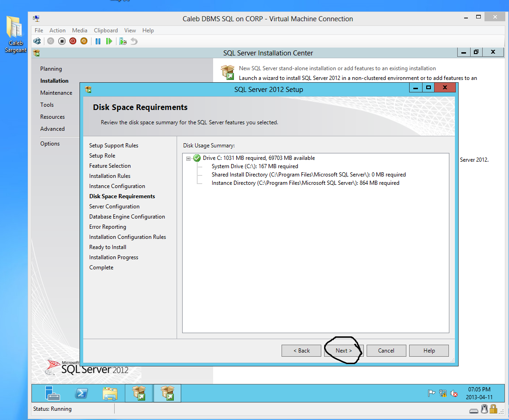This screenshot has height=420, width=509.
Task: Open the View menu
Action: 130,30
